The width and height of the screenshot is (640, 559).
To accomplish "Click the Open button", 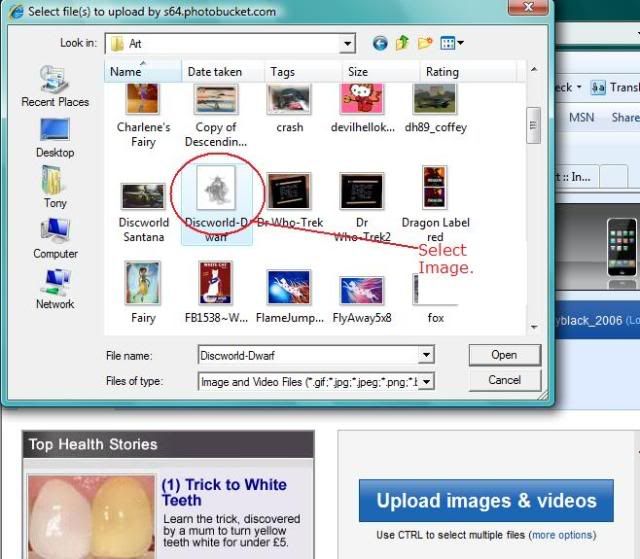I will (x=504, y=355).
